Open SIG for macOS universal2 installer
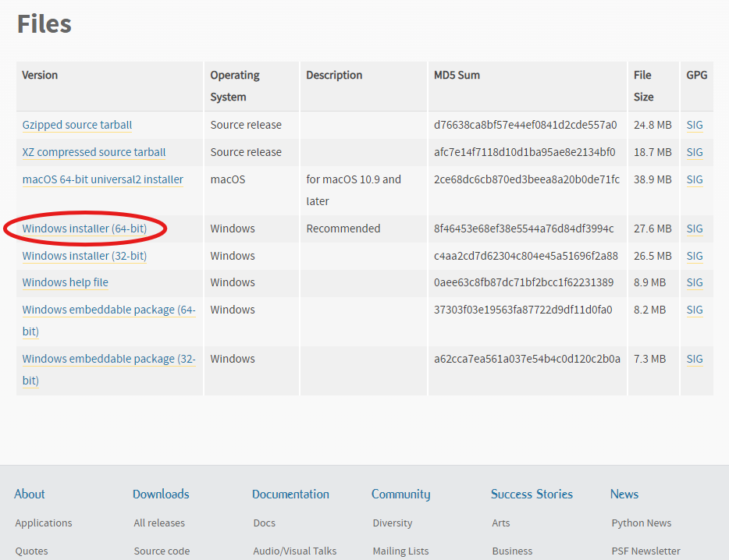Viewport: 729px width, 560px height. [x=695, y=179]
